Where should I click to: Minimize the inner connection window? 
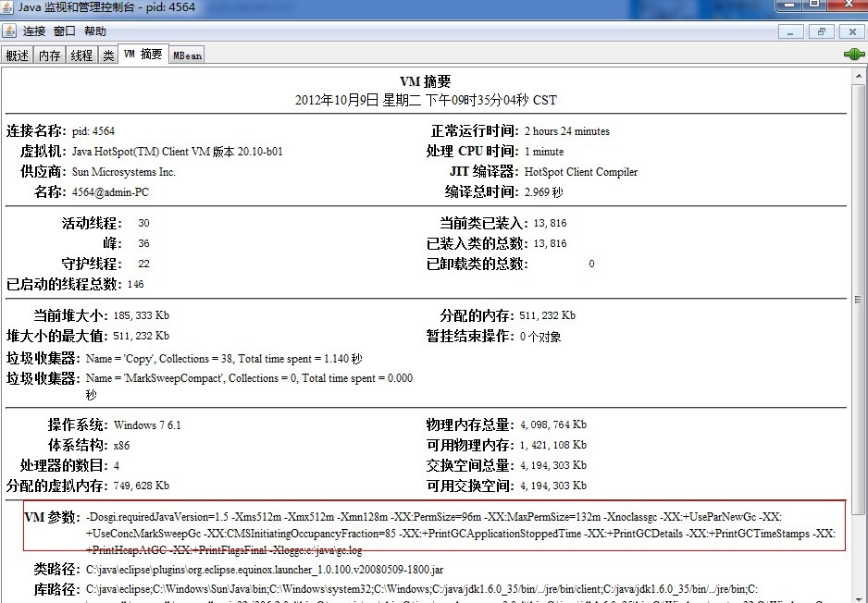coord(790,32)
